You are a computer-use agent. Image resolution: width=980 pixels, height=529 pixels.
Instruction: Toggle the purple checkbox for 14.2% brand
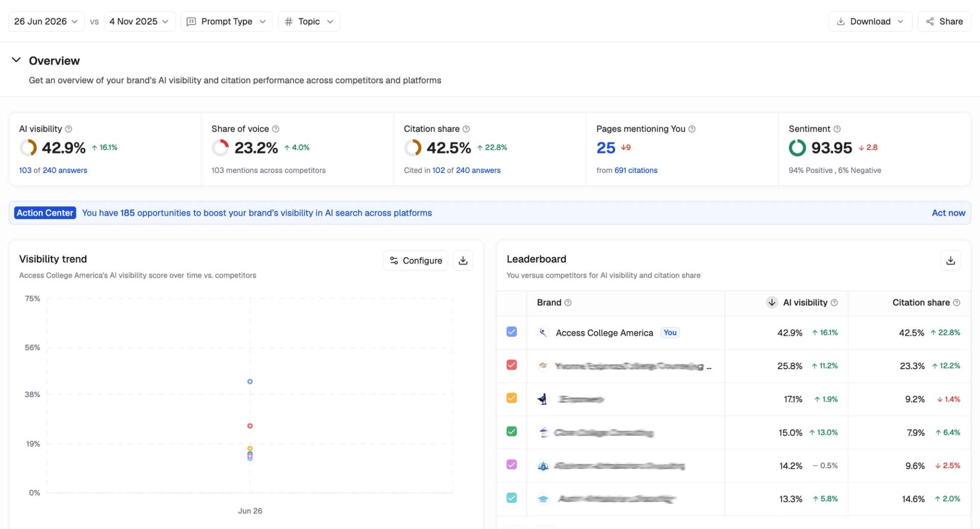511,465
